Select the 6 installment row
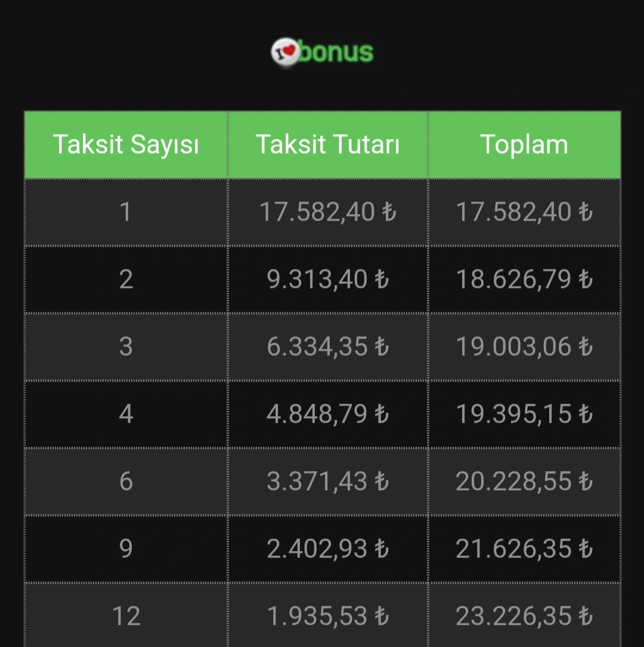Image resolution: width=644 pixels, height=647 pixels. [323, 481]
